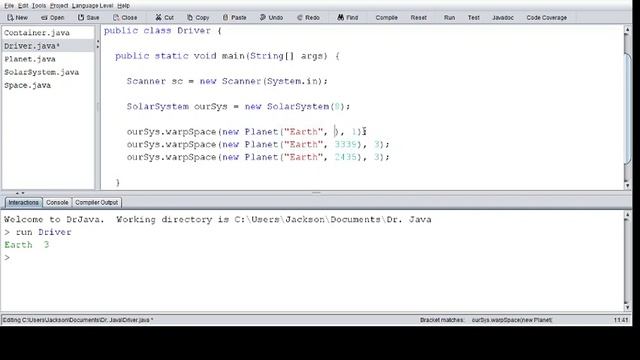The height and width of the screenshot is (360, 640).
Task: Create a new file with New button
Action: coord(18,18)
